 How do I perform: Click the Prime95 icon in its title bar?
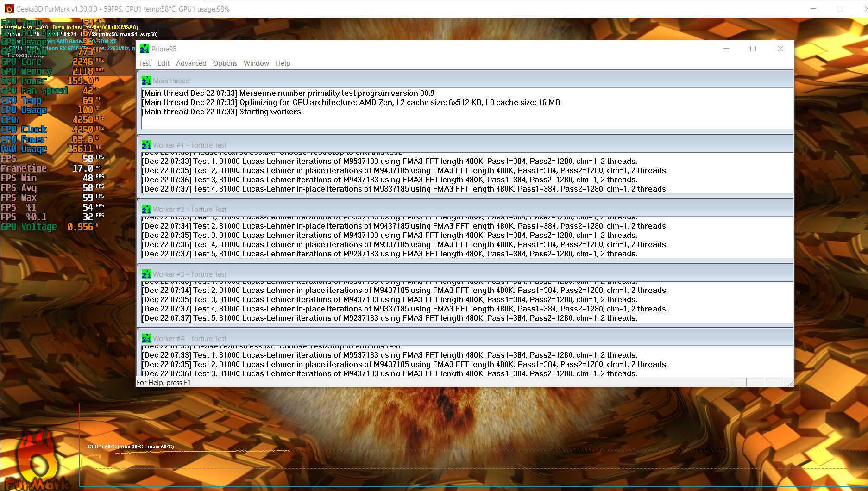tap(145, 49)
